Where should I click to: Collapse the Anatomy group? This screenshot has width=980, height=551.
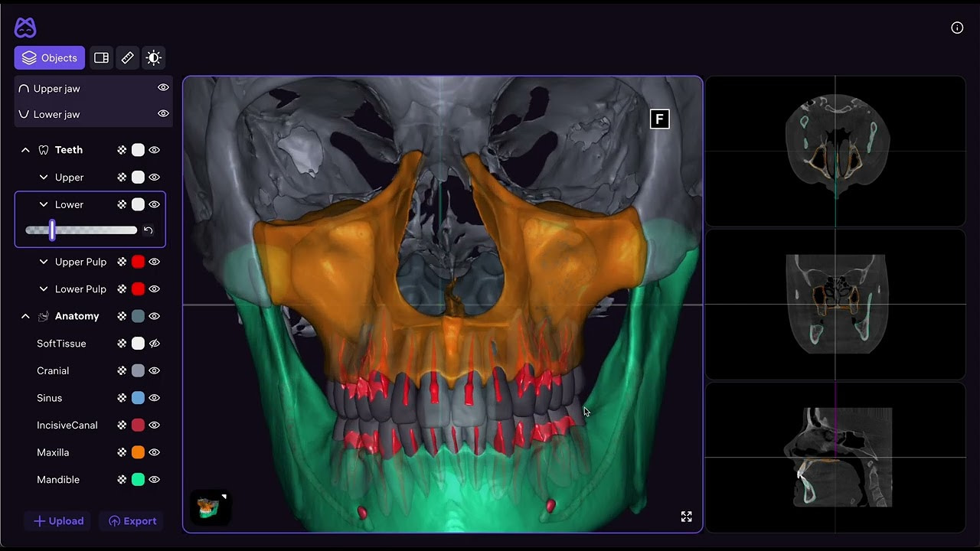pos(25,315)
